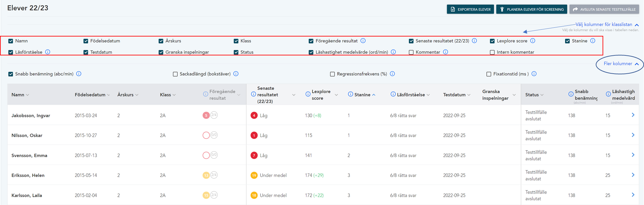Viewport: 644px width, 205px height.
Task: Click info icon in Lexplore score column header
Action: click(x=308, y=94)
